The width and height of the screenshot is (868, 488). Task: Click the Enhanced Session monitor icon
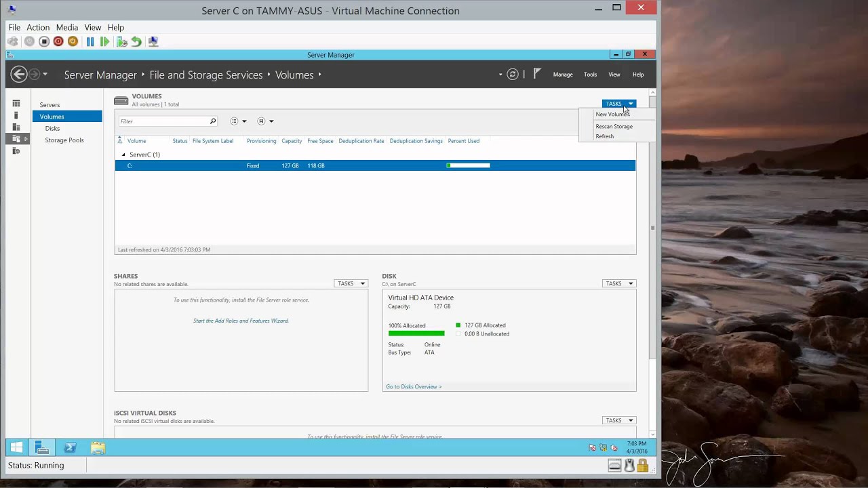[153, 41]
